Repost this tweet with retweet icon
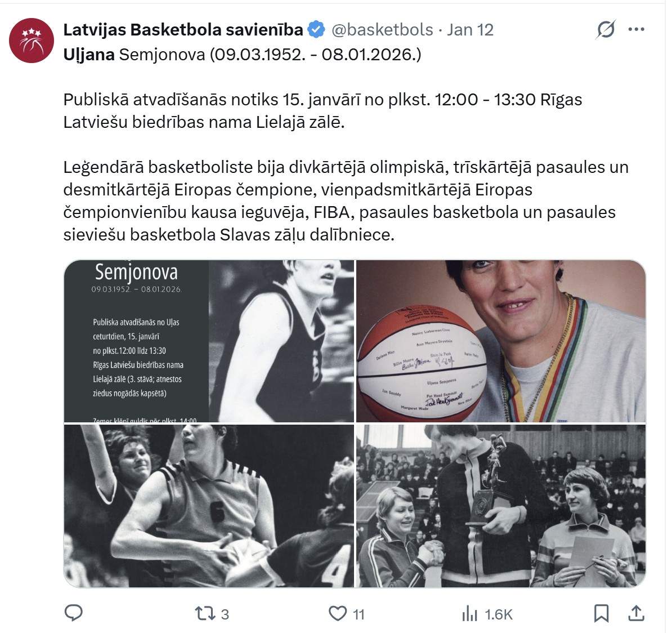Viewport: 672px width, 633px height. point(205,613)
